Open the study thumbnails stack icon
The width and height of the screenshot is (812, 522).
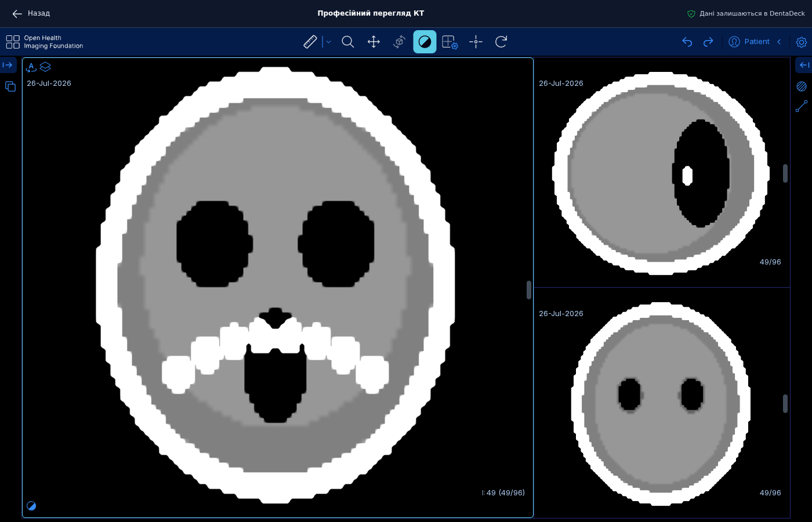click(x=10, y=86)
